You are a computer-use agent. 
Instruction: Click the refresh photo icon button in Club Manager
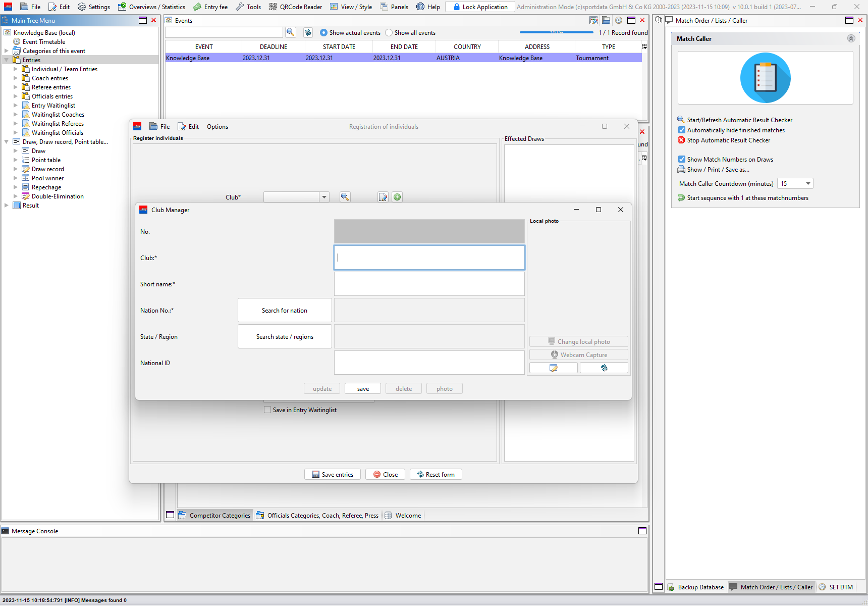[x=604, y=368]
